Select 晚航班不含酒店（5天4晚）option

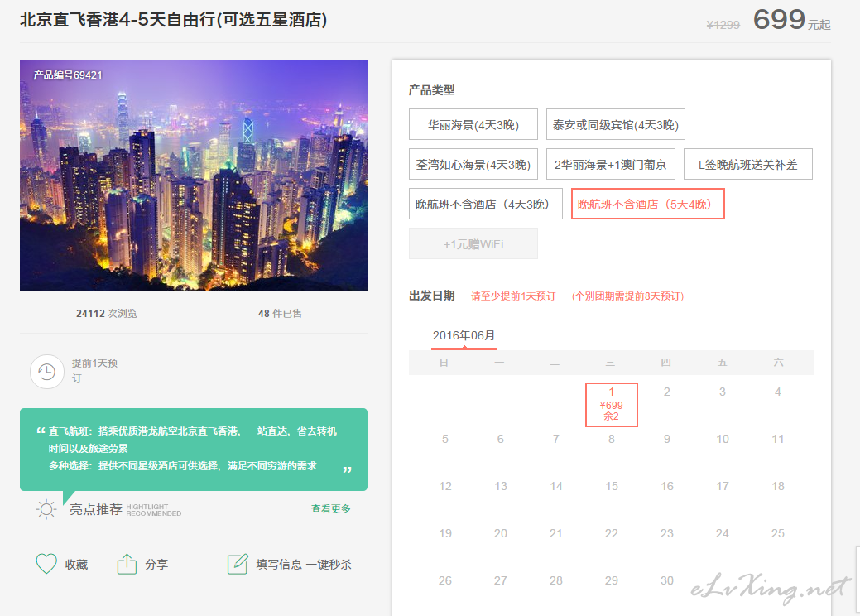click(x=648, y=204)
